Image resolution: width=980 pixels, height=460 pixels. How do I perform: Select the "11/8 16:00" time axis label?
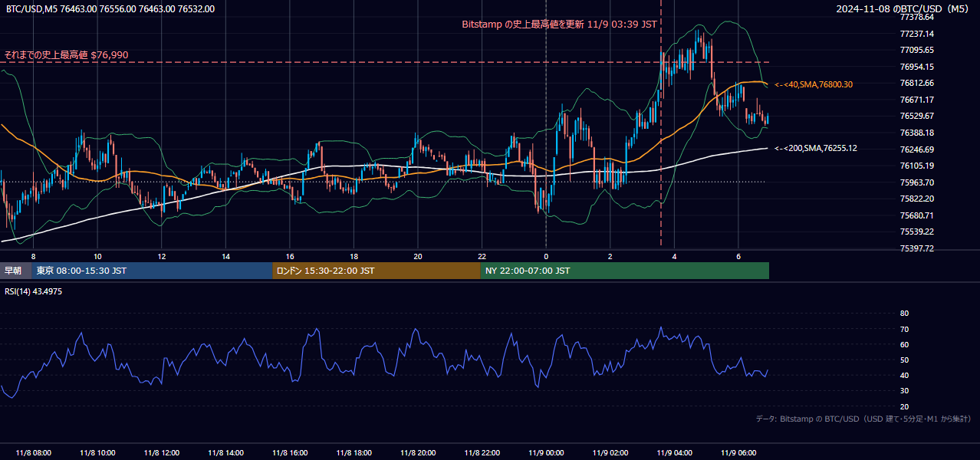point(290,453)
